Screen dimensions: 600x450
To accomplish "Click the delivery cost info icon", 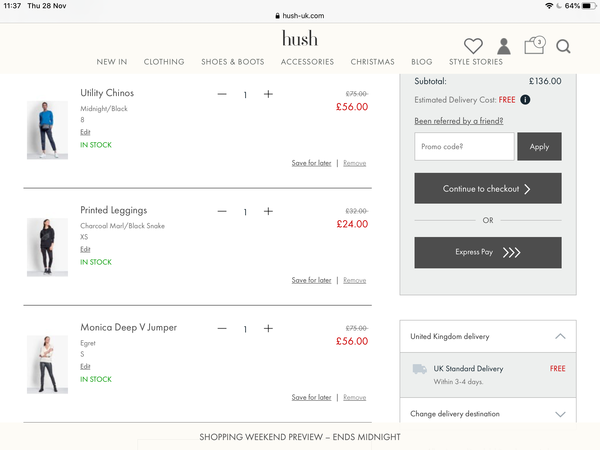I will click(525, 100).
